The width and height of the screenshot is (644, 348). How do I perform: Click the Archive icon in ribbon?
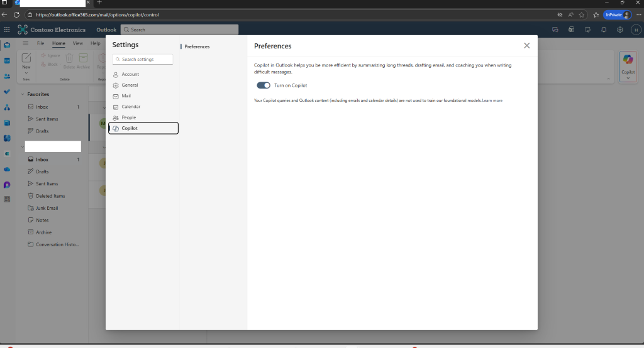(x=84, y=58)
